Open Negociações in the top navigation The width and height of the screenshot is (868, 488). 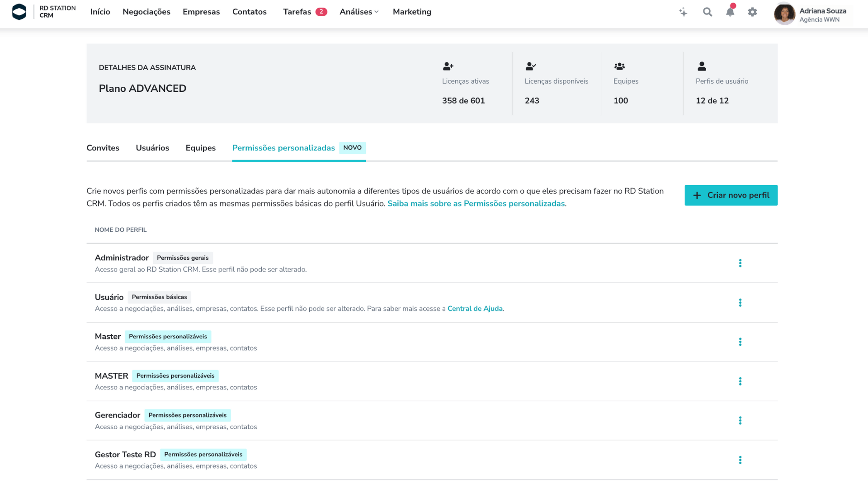[146, 12]
